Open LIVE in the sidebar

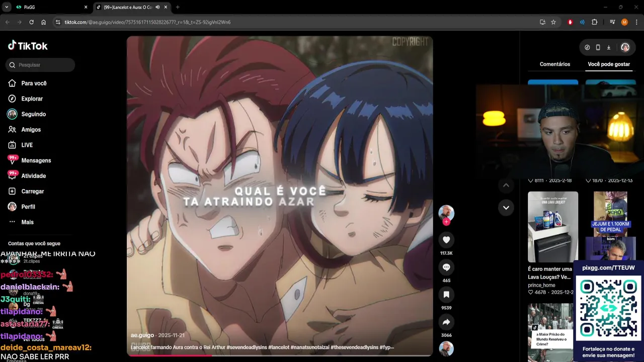(x=27, y=145)
